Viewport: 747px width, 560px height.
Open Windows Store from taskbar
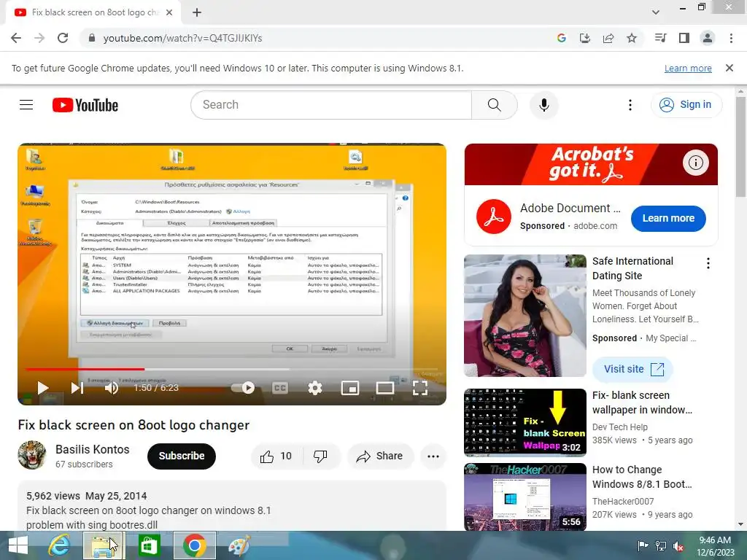point(149,545)
